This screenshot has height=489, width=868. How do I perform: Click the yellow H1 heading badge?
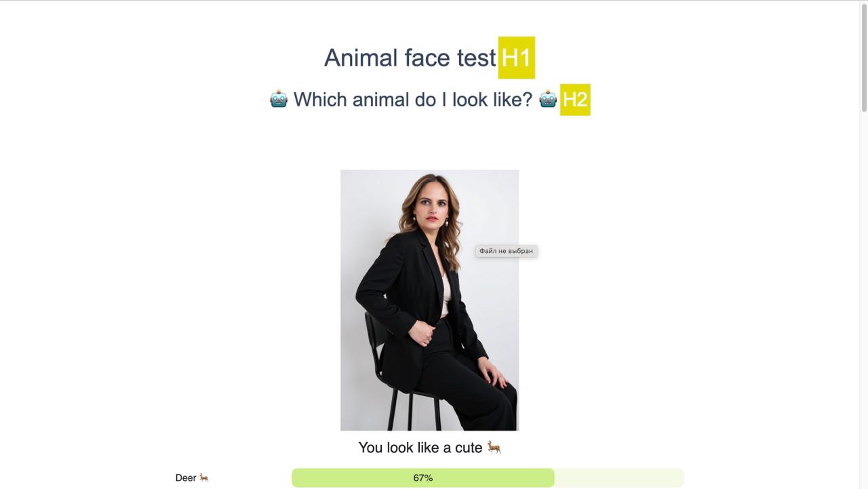(x=516, y=58)
